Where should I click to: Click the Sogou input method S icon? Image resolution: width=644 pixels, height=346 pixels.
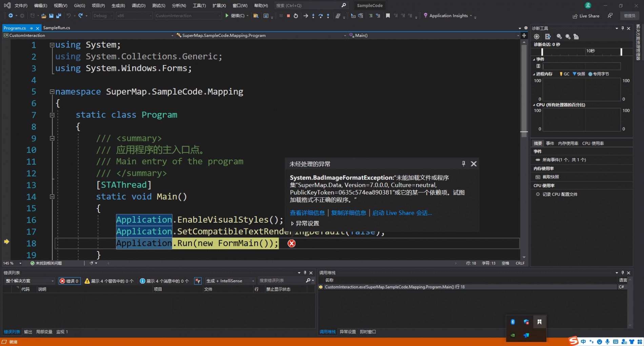(x=573, y=341)
